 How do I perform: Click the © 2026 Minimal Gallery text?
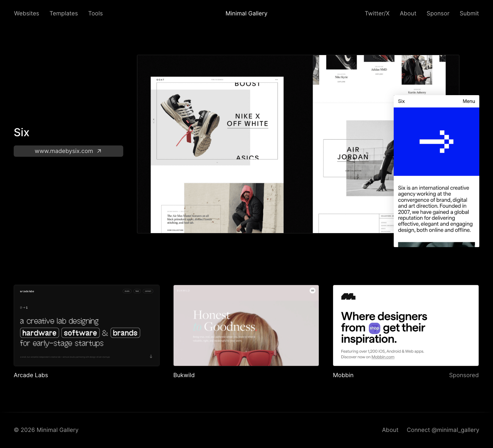pos(46,430)
